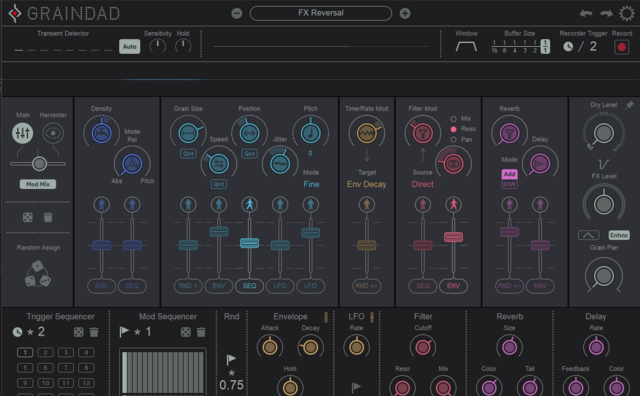Click the Grain Size knob

pos(188,133)
